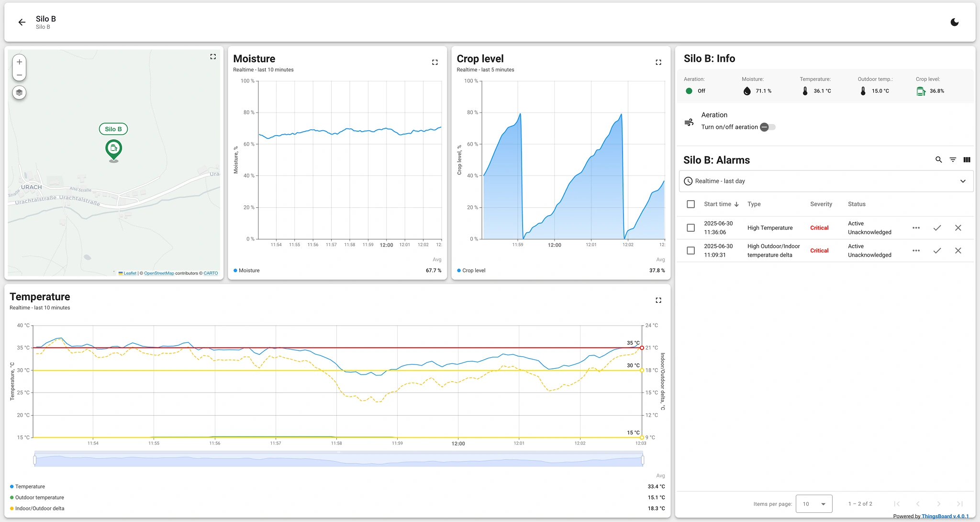Expand the Temperature chart to fullscreen
The width and height of the screenshot is (980, 522).
(x=658, y=300)
